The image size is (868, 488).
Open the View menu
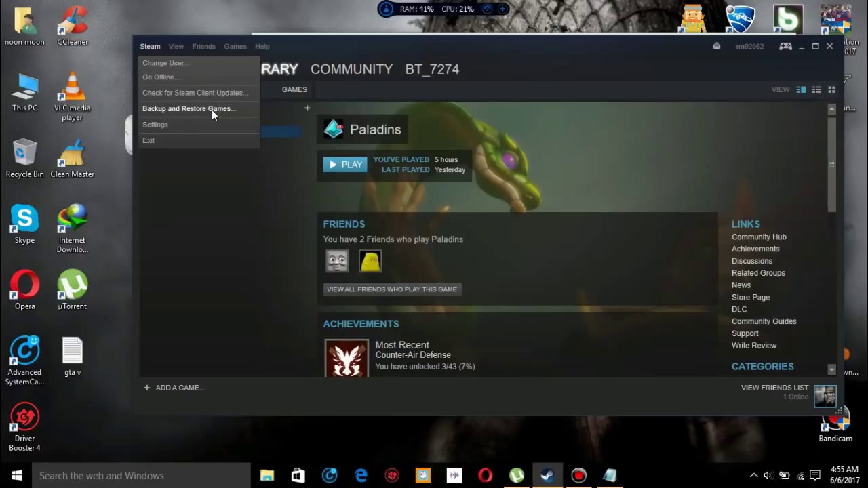(x=176, y=46)
